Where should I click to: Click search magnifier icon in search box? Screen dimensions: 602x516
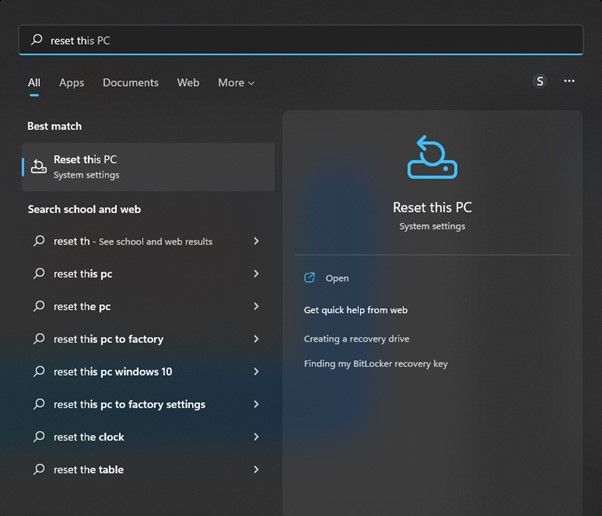pyautogui.click(x=37, y=40)
